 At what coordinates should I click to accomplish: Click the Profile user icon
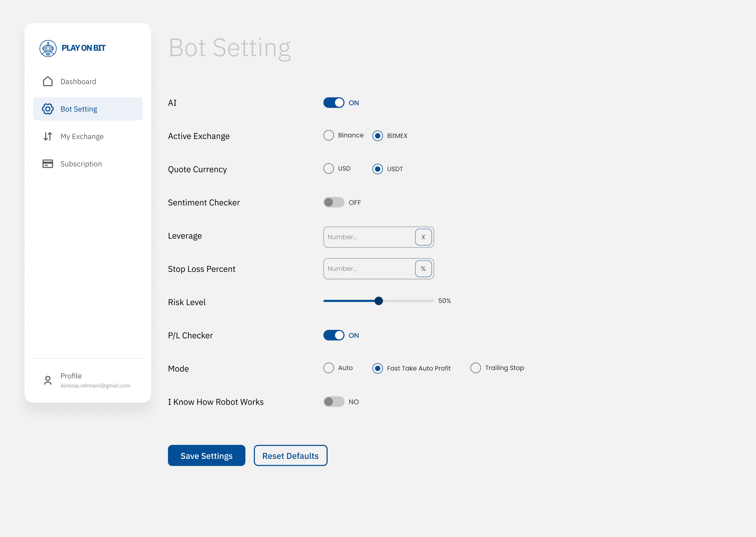[48, 380]
